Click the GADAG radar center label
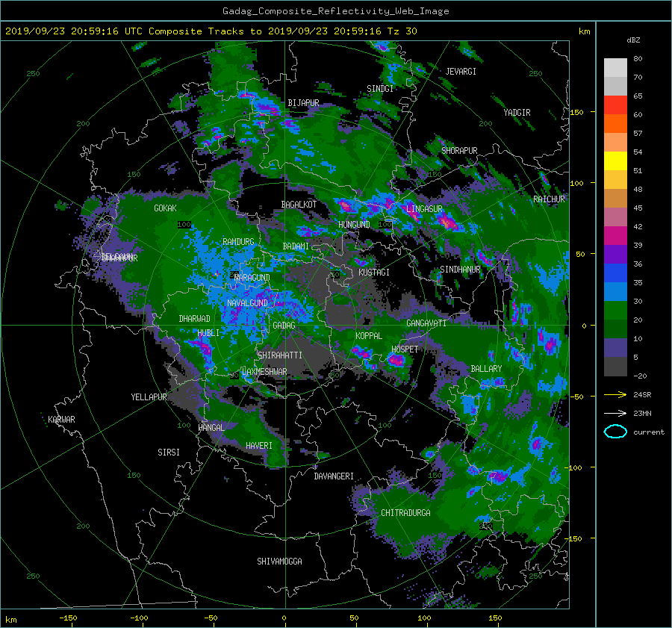 [x=284, y=326]
